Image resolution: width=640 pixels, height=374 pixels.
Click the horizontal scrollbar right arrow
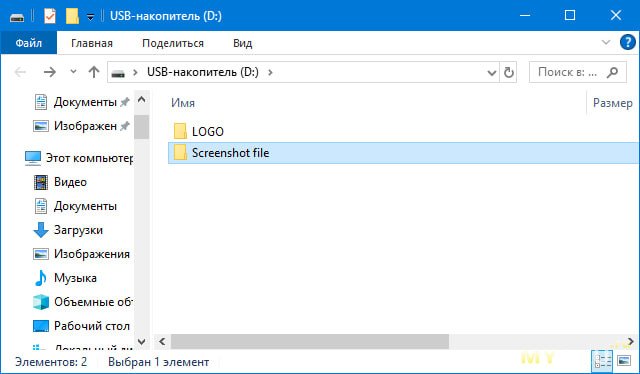click(x=631, y=341)
